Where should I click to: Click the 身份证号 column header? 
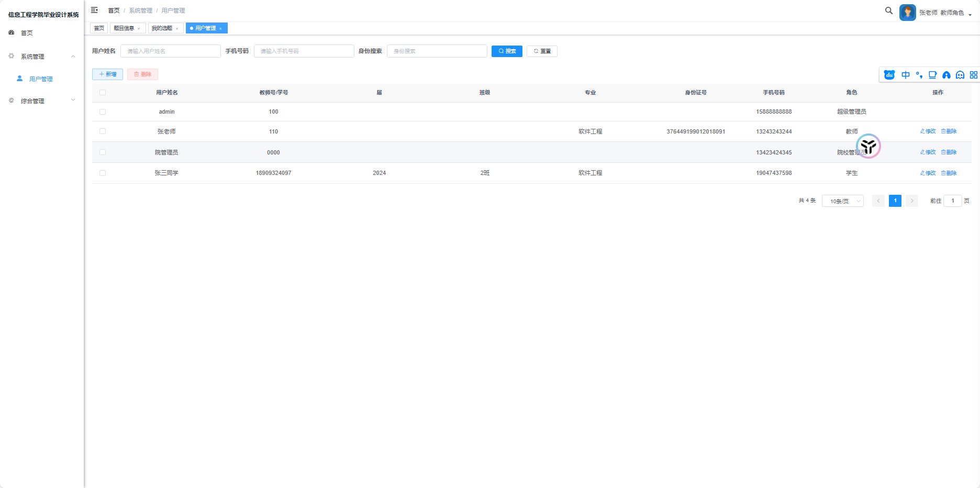coord(696,92)
